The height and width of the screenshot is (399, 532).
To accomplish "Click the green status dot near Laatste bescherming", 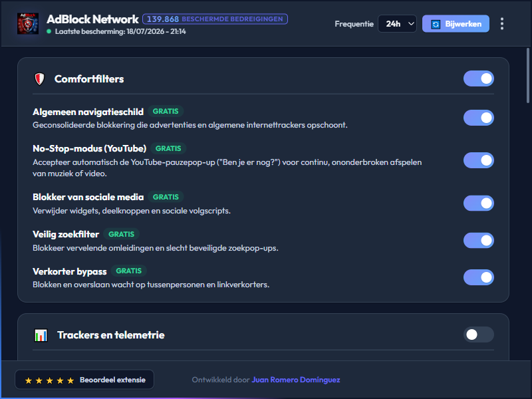I will 49,31.
